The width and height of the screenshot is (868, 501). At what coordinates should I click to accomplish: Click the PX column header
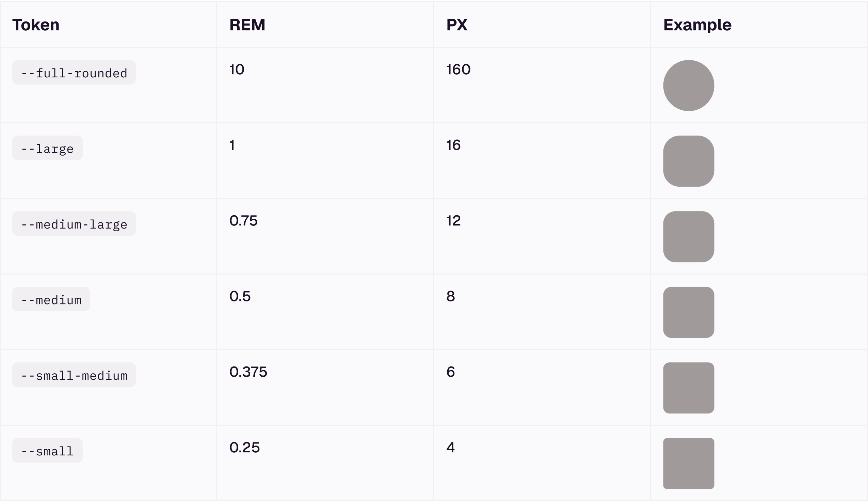457,25
